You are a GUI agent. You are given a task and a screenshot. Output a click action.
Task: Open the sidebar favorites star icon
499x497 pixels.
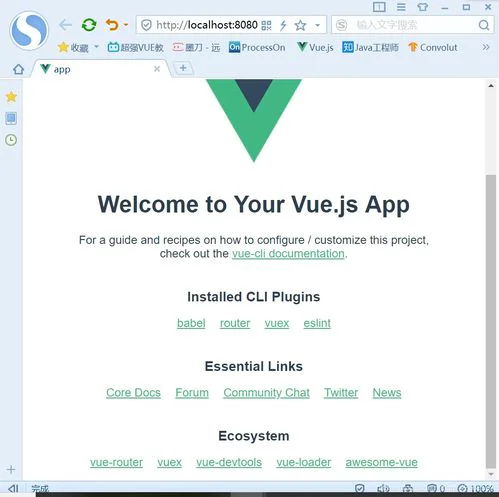pos(11,97)
